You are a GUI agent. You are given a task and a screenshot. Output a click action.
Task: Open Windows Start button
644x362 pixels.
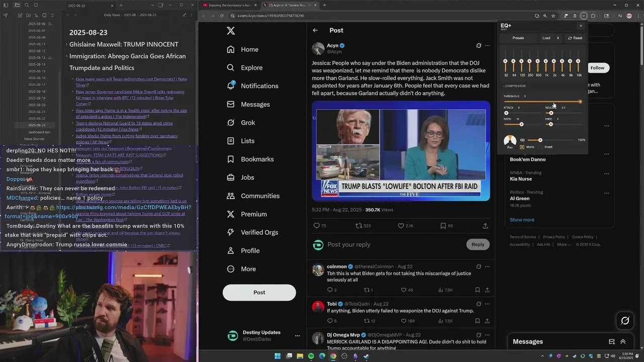tap(277, 356)
